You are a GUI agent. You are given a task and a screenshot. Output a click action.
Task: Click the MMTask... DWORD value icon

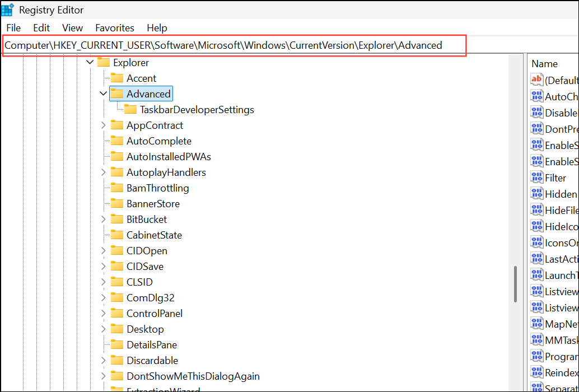click(536, 339)
